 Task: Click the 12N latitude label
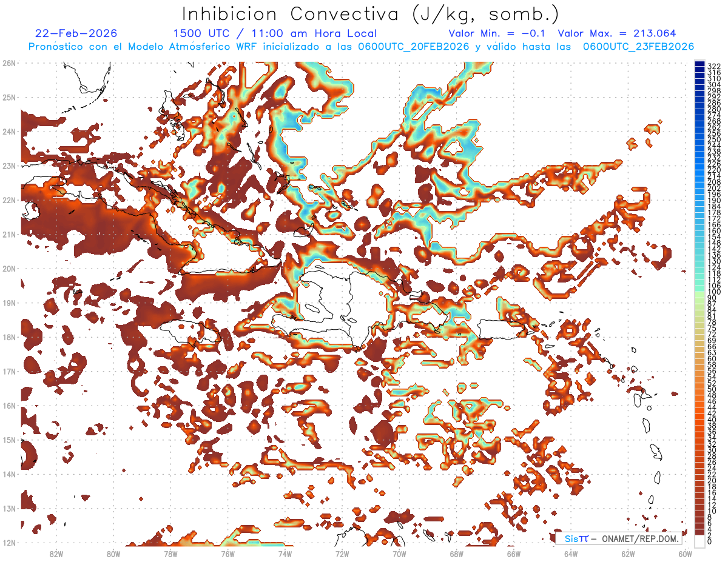8,543
